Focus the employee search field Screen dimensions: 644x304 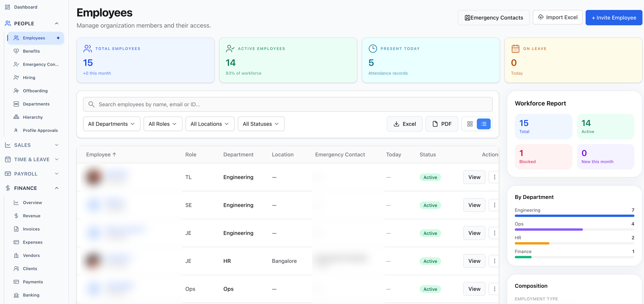(288, 104)
